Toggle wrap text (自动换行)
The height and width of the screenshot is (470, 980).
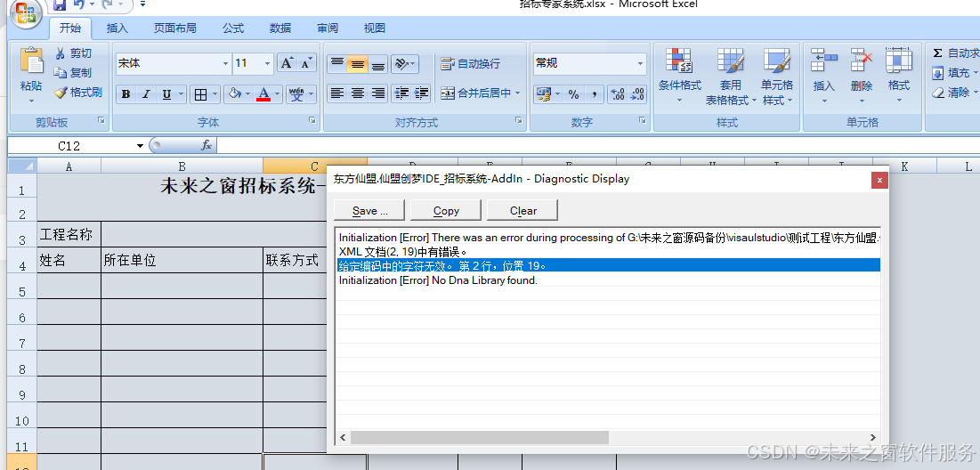tap(471, 64)
